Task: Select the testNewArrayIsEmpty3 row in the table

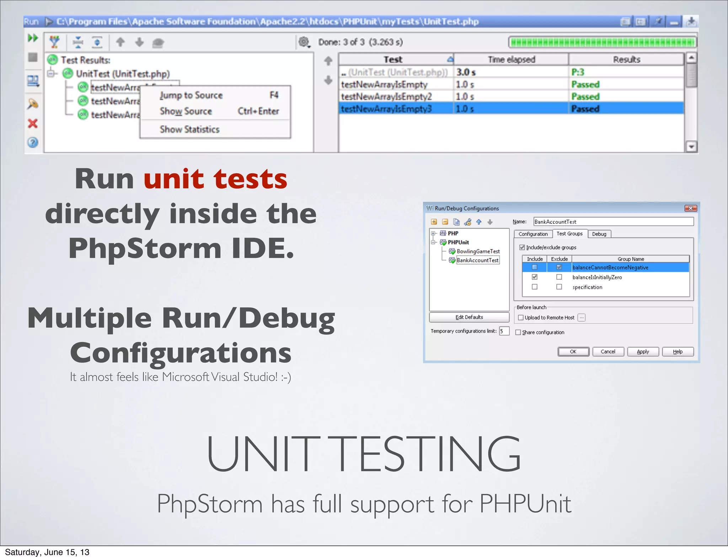Action: (511, 108)
